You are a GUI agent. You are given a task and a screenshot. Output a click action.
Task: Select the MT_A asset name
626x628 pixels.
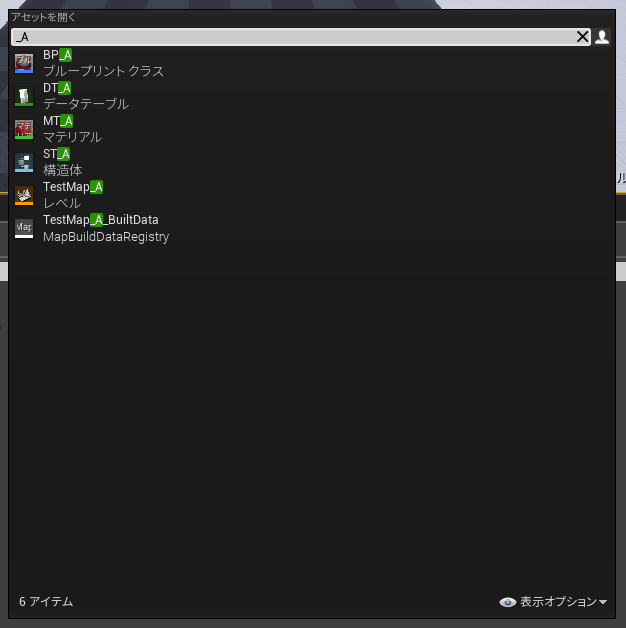[58, 121]
